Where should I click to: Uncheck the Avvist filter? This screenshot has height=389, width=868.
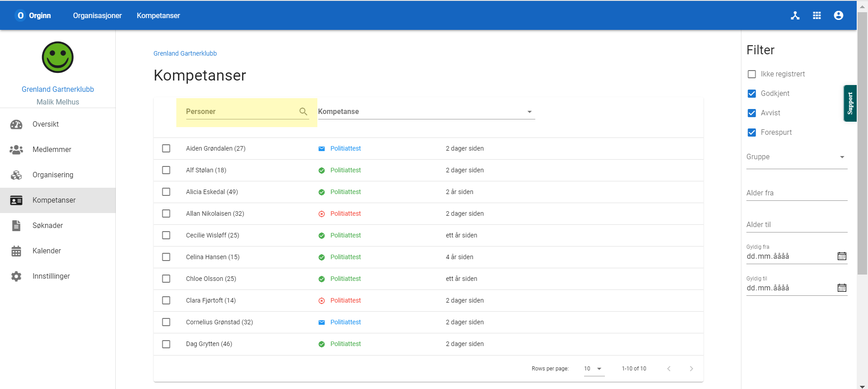tap(752, 113)
